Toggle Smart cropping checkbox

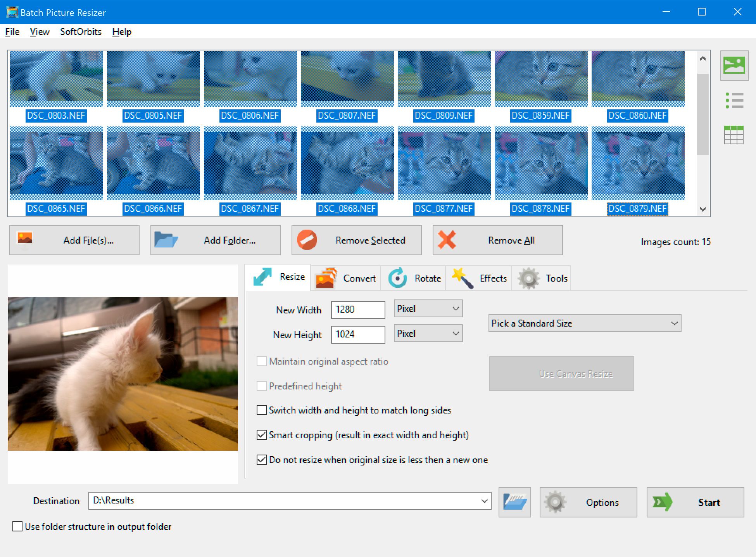tap(262, 435)
